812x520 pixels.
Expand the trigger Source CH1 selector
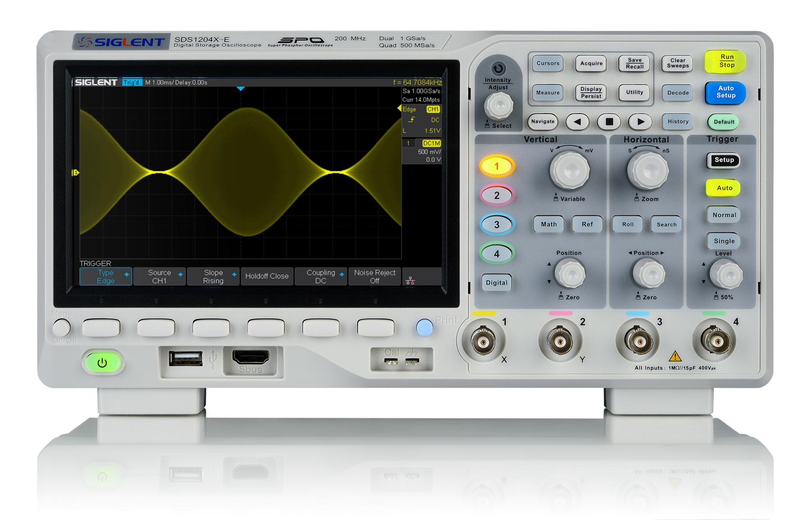[x=159, y=276]
